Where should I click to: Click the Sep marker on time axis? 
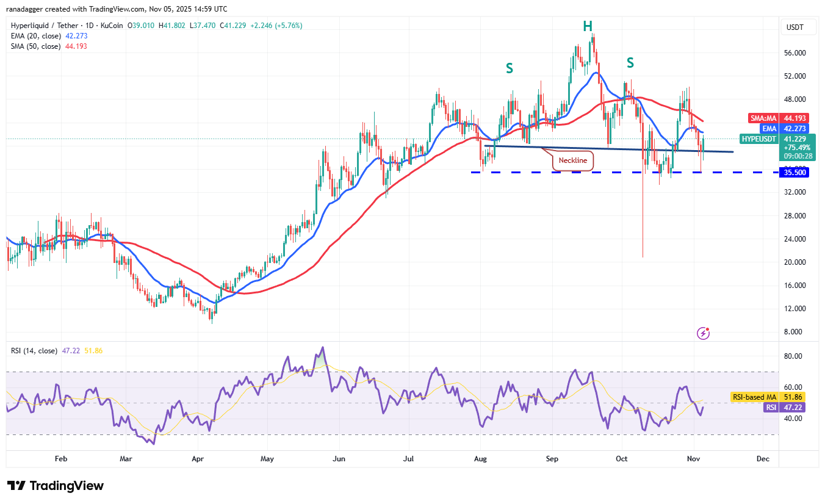point(552,458)
